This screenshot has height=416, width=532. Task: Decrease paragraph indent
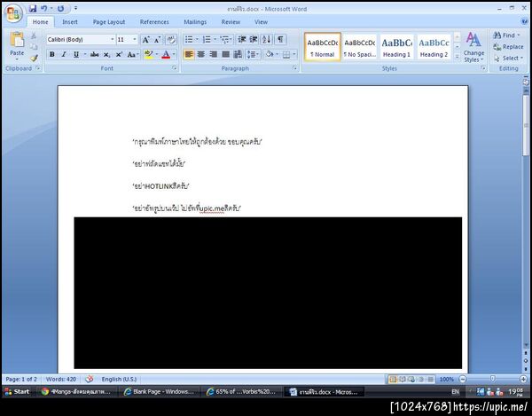tap(241, 40)
